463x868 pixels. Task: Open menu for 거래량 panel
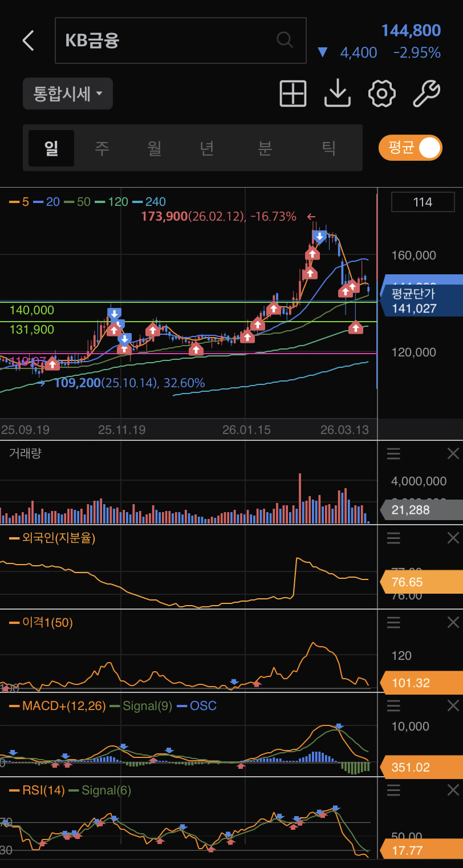click(393, 454)
